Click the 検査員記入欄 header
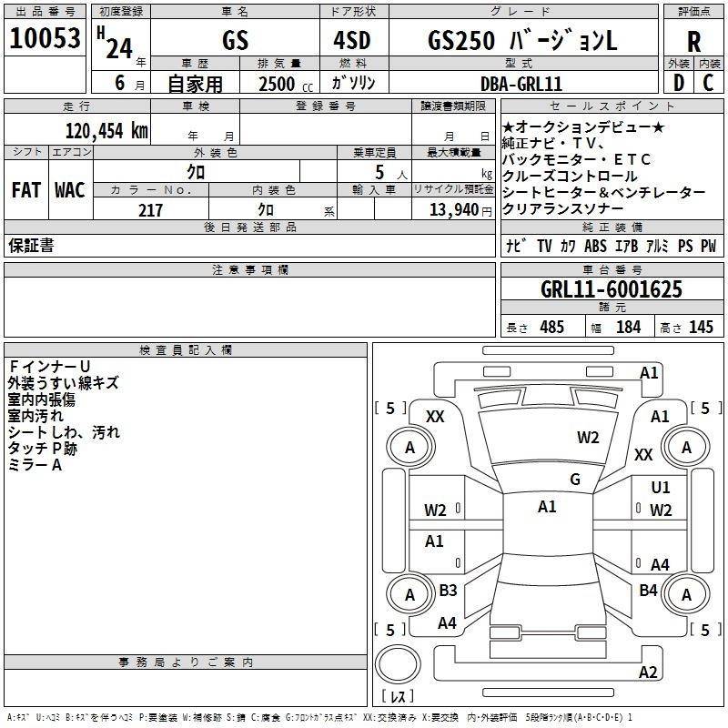This screenshot has width=728, height=728. pyautogui.click(x=186, y=350)
